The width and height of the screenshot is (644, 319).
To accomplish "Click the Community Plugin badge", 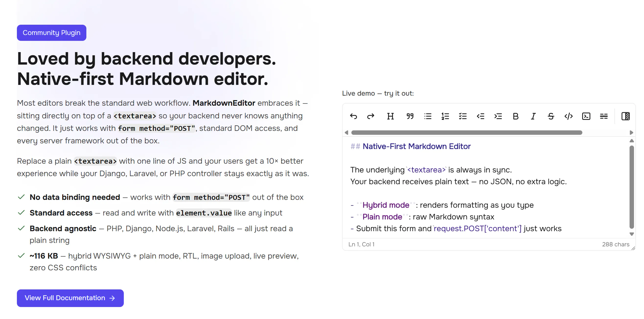I will (51, 33).
